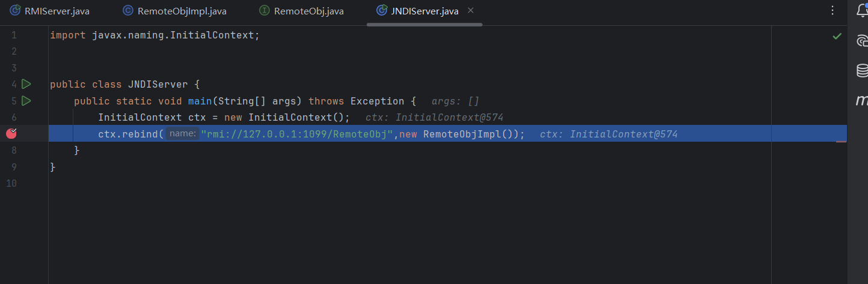This screenshot has width=868, height=284.
Task: Switch to the RemoteObjImpl.java tab
Action: tap(182, 11)
